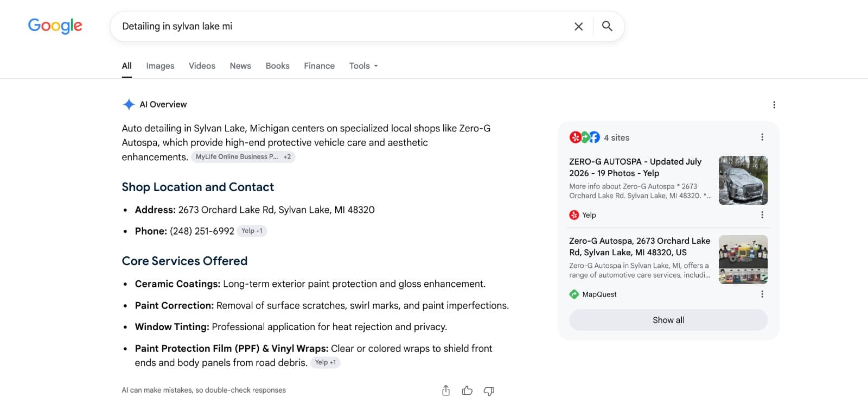Open the 4 sites panel three-dot menu
868x409 pixels.
point(762,137)
